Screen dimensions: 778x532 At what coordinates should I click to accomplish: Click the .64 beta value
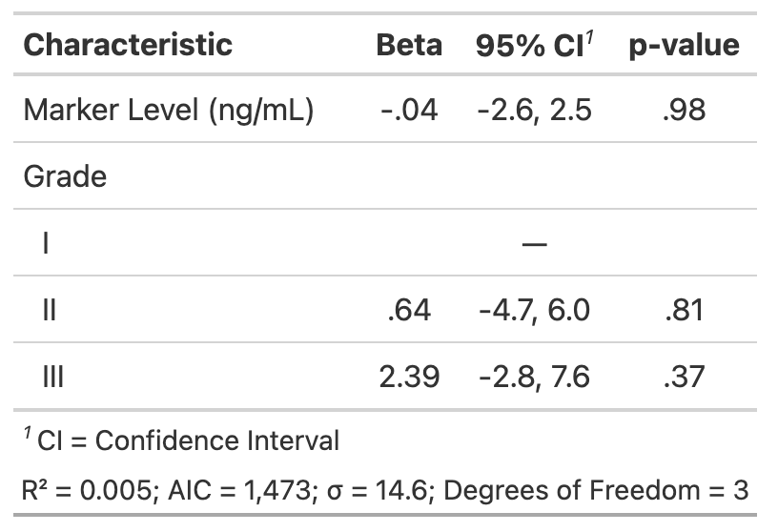pos(409,310)
